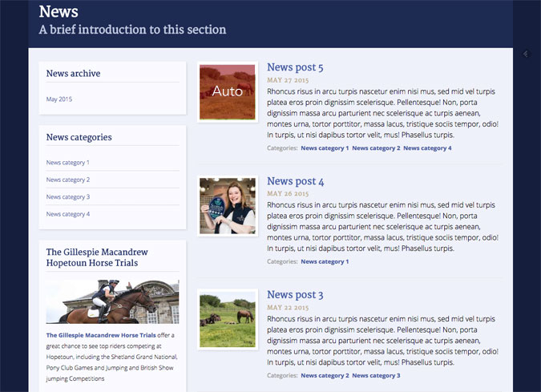The height and width of the screenshot is (392, 541).
Task: Click the Gillespie Macandrew Hopetoun Horse Trials heading
Action: (97, 257)
